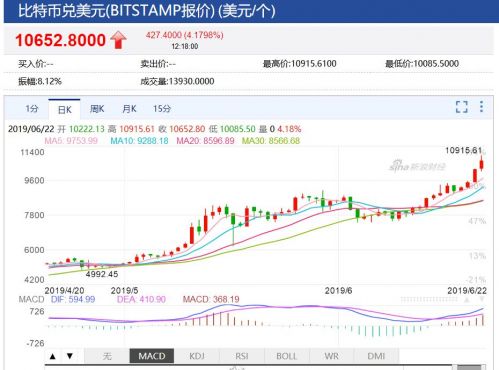Click the 4992.45 low price label
The width and height of the screenshot is (499, 370).
pos(102,274)
